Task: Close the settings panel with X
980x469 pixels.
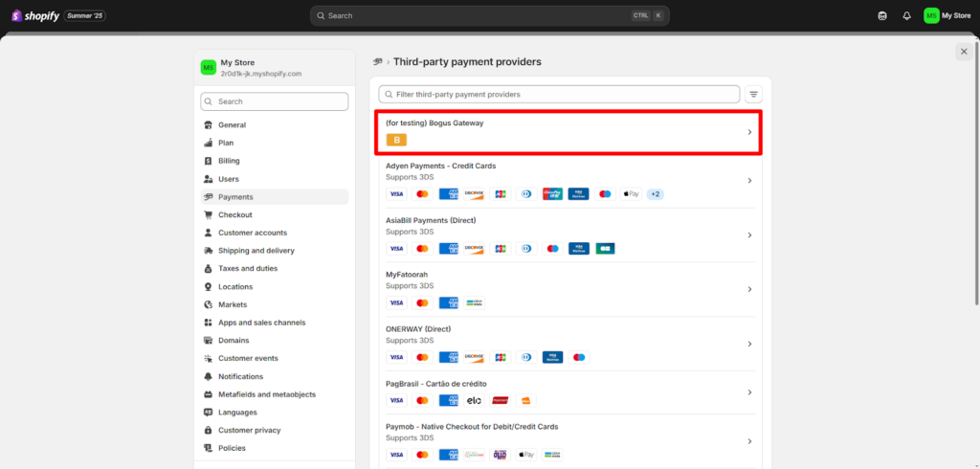Action: [x=963, y=52]
